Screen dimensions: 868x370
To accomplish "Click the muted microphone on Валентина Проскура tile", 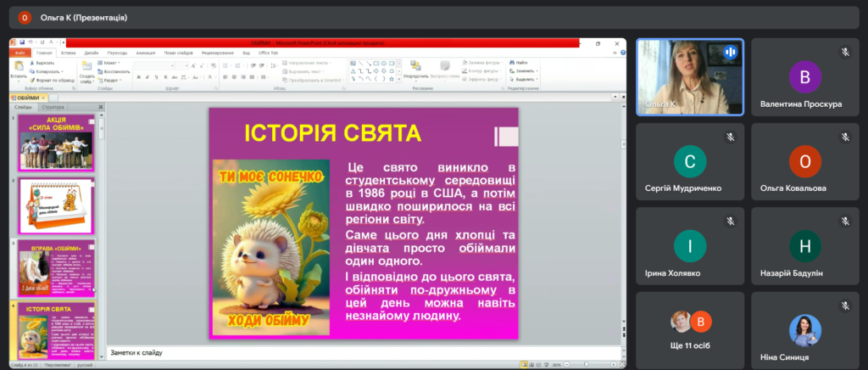I will coord(844,52).
